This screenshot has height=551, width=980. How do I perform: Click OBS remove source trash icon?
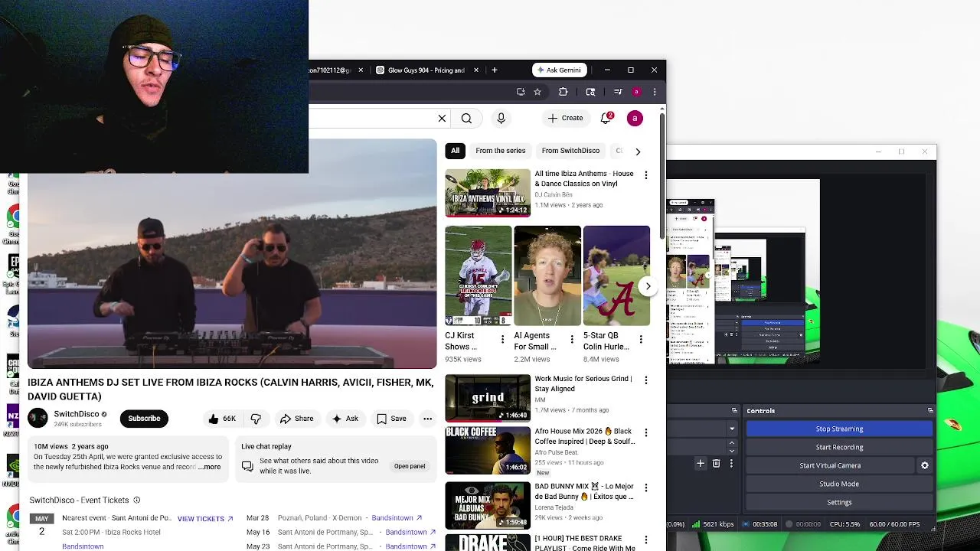pos(716,463)
